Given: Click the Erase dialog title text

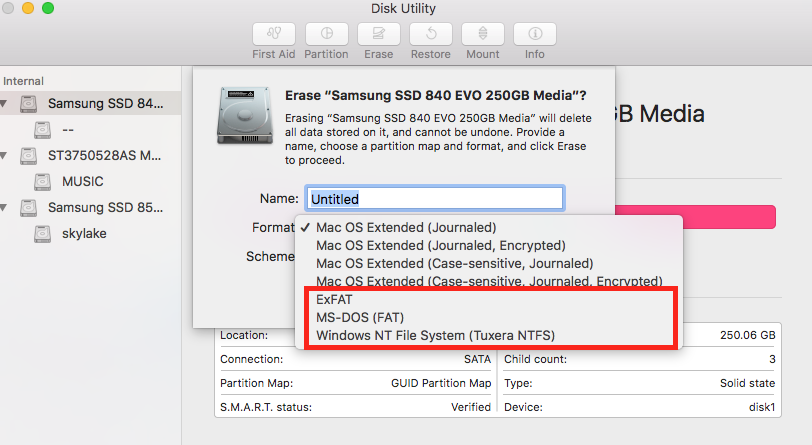Looking at the screenshot, I should 436,95.
